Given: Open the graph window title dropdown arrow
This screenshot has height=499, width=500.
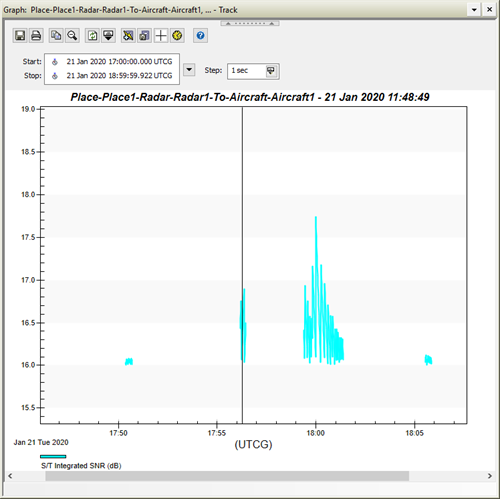Looking at the screenshot, I should coord(474,10).
